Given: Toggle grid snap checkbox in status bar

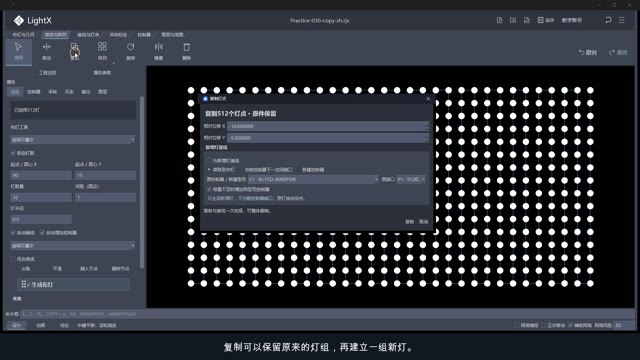Looking at the screenshot, I should pos(517,325).
